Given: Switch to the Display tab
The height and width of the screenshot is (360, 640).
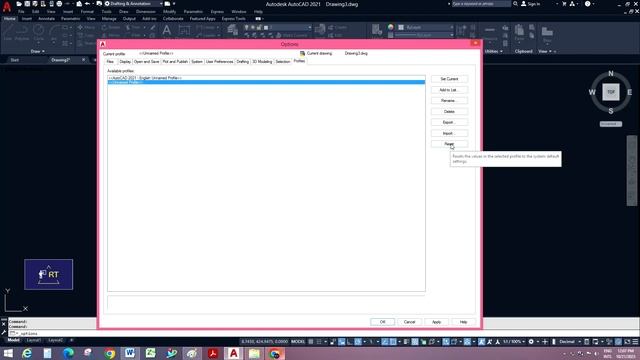Looking at the screenshot, I should (125, 62).
